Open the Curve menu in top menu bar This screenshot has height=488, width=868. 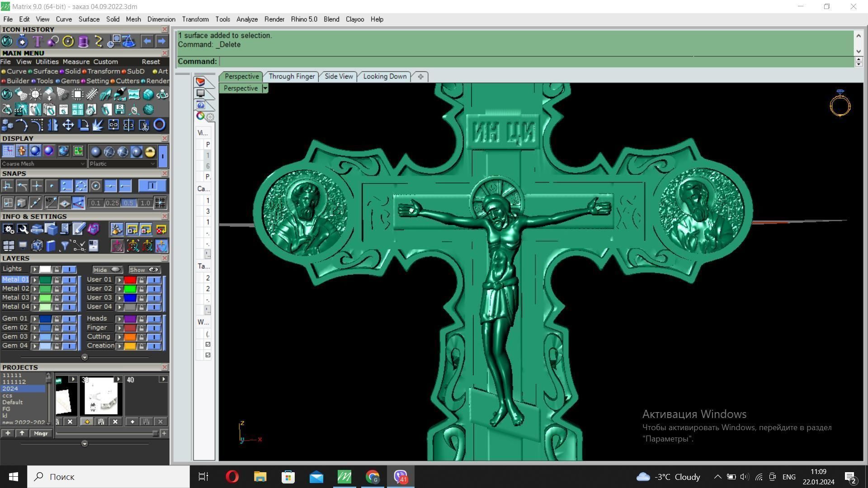tap(64, 19)
